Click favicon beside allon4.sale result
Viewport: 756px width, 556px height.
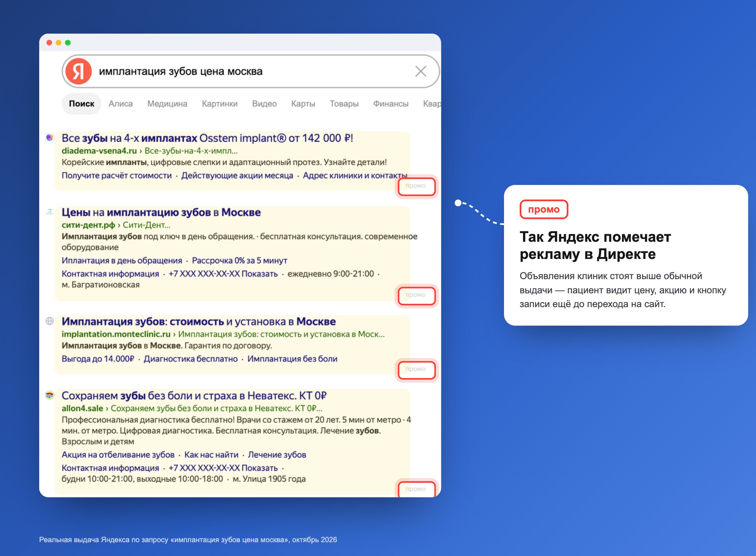click(x=50, y=395)
